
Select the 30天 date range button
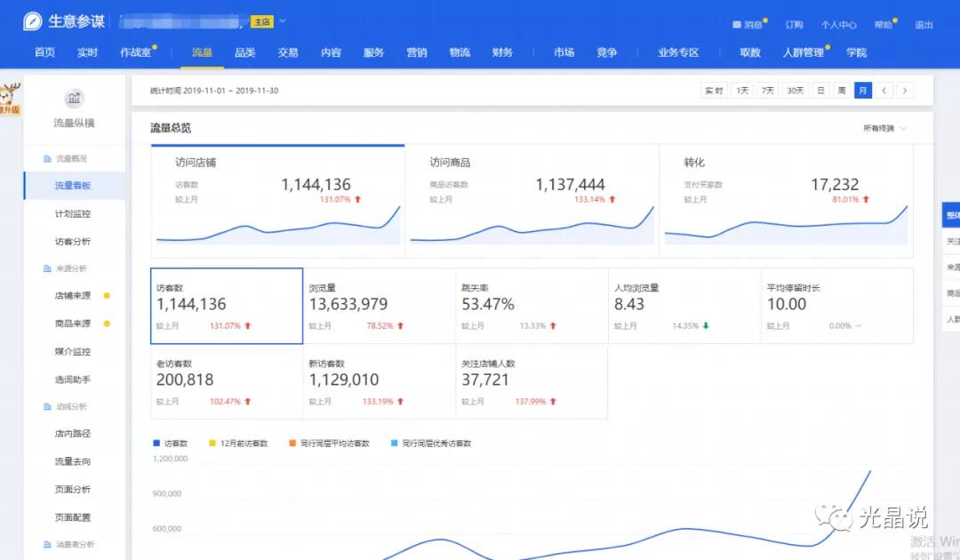click(x=796, y=91)
